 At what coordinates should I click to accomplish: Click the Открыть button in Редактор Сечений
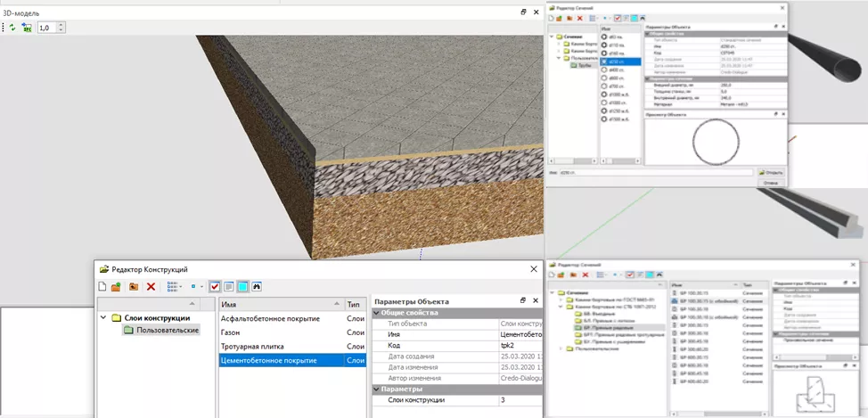point(771,172)
